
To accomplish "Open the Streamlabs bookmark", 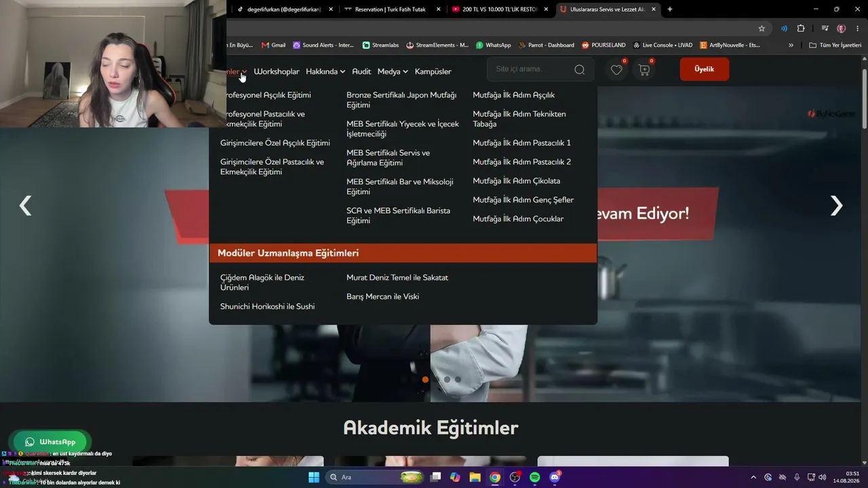I will pos(380,45).
